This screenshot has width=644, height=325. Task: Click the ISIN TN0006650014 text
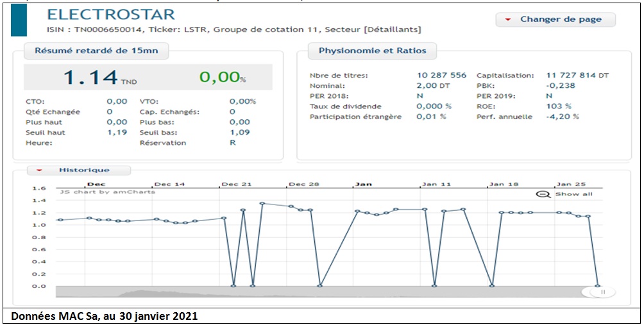96,29
